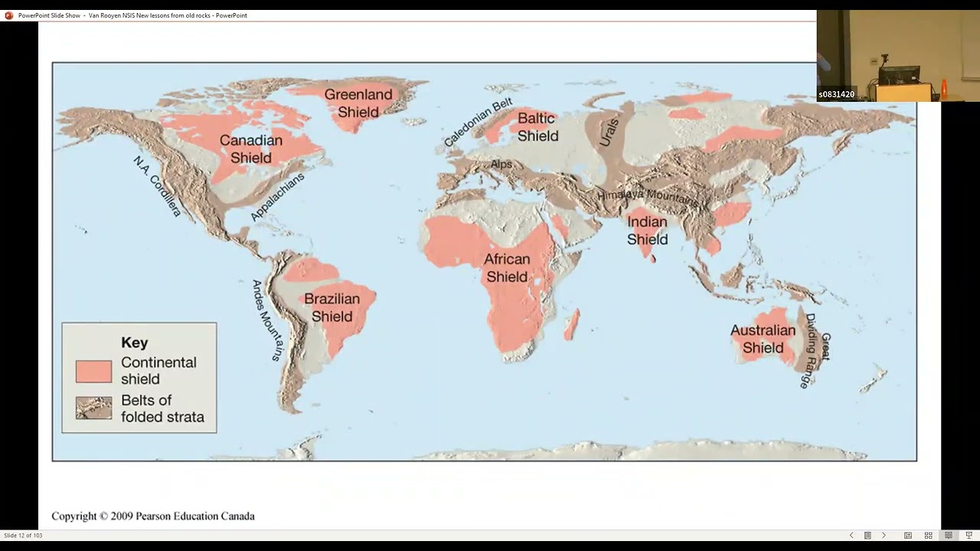Click the PowerPoint Slide Show window title
Screen dimensions: 980x551
(x=132, y=15)
